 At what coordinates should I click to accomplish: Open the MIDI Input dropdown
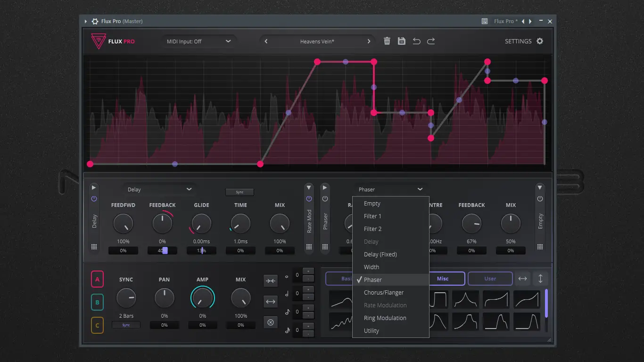[x=199, y=41]
